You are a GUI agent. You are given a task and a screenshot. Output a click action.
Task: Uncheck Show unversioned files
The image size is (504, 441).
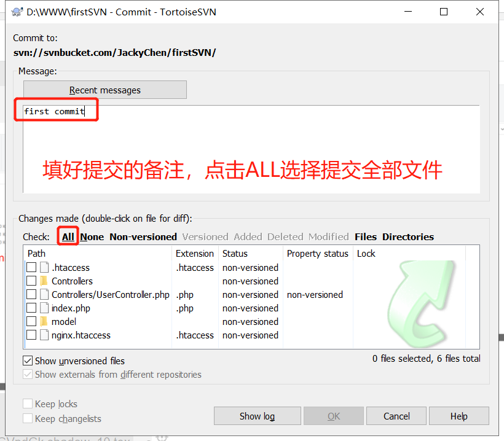[28, 361]
